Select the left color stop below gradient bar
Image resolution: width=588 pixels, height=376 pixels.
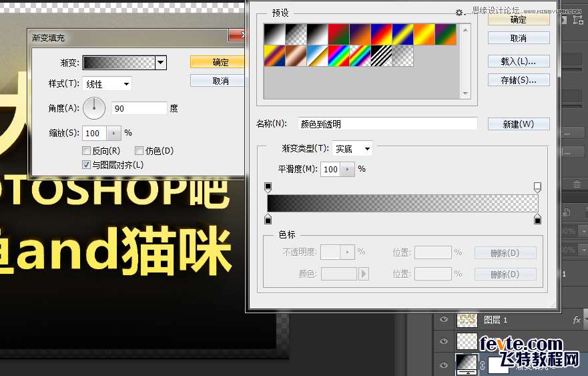pyautogui.click(x=268, y=220)
